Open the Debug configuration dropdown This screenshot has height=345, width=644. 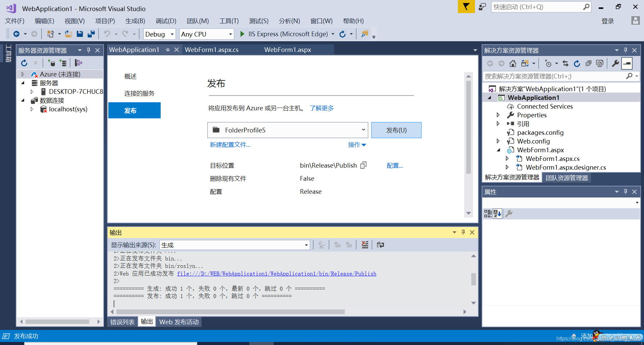coord(159,34)
